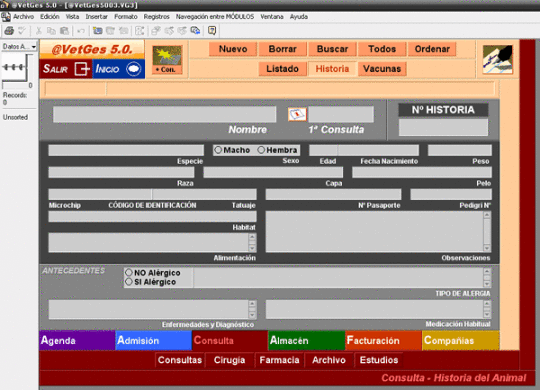The width and height of the screenshot is (540, 390).
Task: Click the last database icon before Help
Action: pos(195,31)
